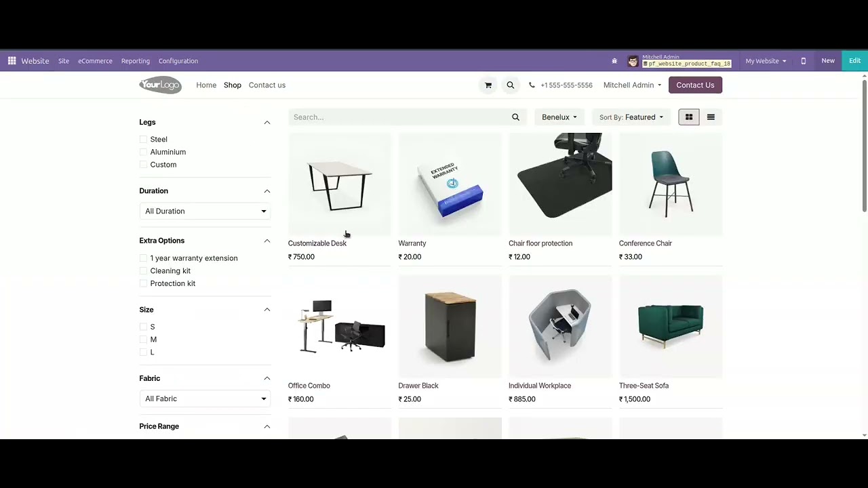This screenshot has width=868, height=488.
Task: Click the New button
Action: [x=828, y=61]
